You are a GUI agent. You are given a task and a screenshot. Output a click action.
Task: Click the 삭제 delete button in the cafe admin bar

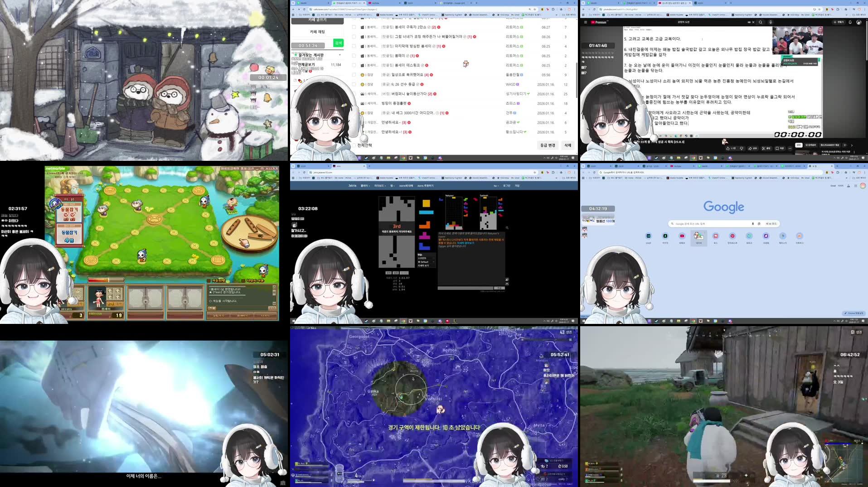pos(567,145)
